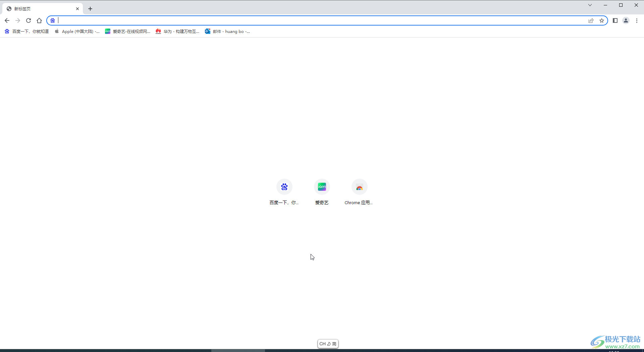Close the 新标签页 tab

[77, 9]
